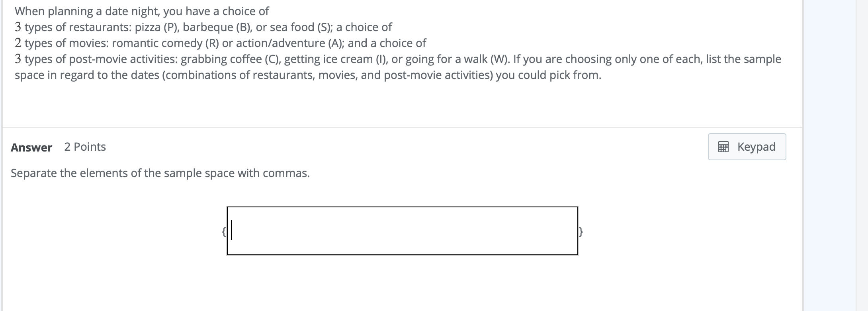This screenshot has height=311, width=868.
Task: Click the left curly brace beside the answer box
Action: (223, 230)
